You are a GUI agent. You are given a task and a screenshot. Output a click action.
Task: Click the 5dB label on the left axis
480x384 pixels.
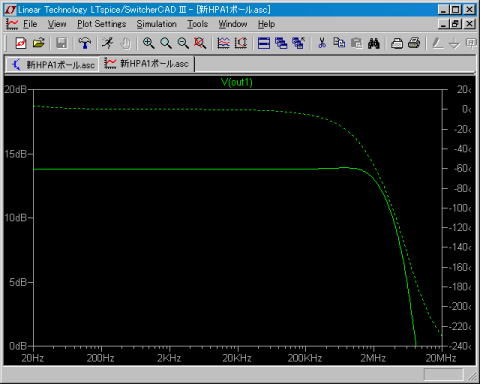pyautogui.click(x=18, y=282)
